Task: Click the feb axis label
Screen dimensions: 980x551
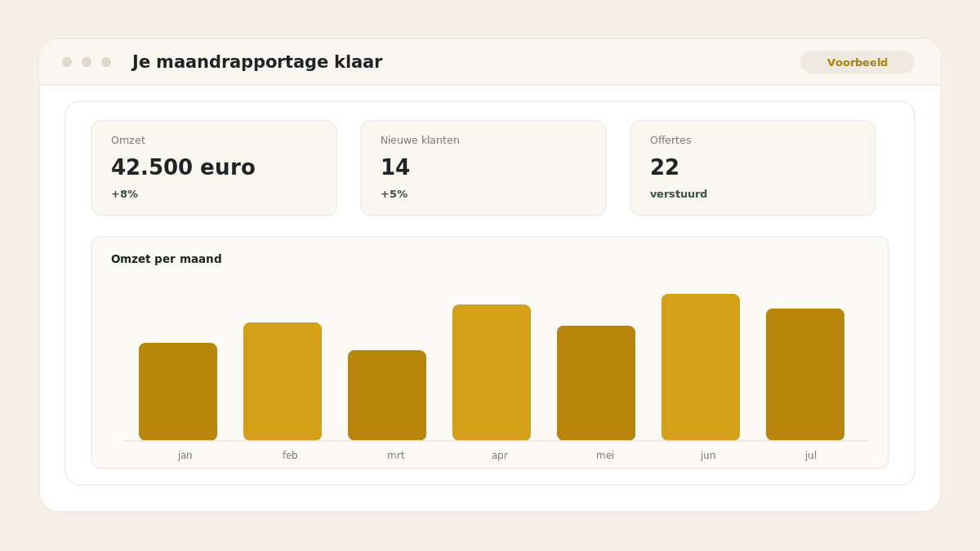Action: 290,455
